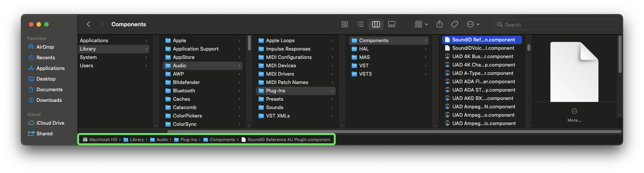Switch to column view
644x173 pixels.
[376, 24]
